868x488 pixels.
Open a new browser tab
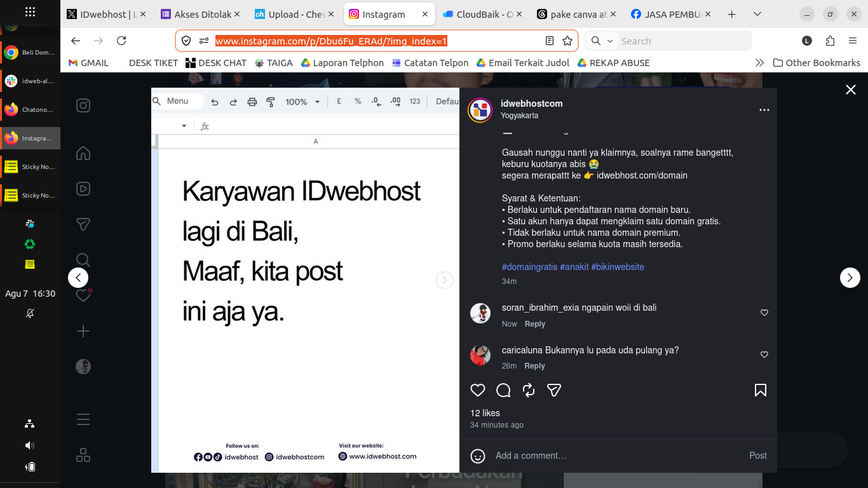[732, 14]
